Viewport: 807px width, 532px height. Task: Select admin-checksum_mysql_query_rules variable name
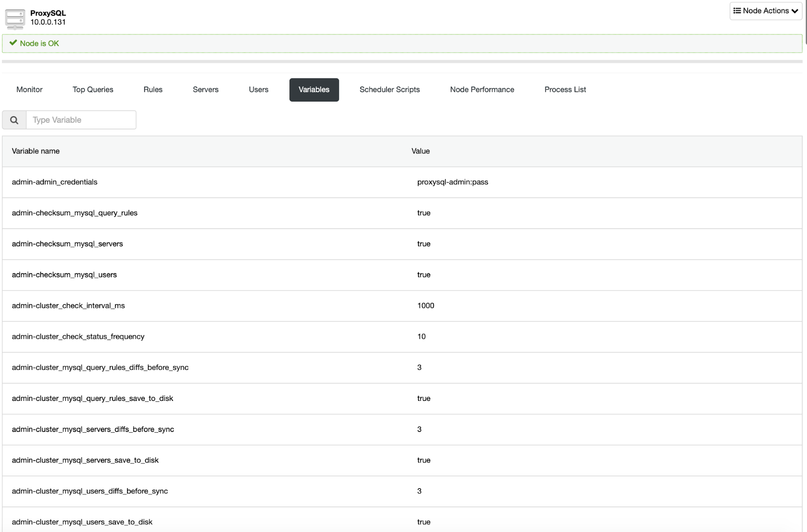point(75,213)
